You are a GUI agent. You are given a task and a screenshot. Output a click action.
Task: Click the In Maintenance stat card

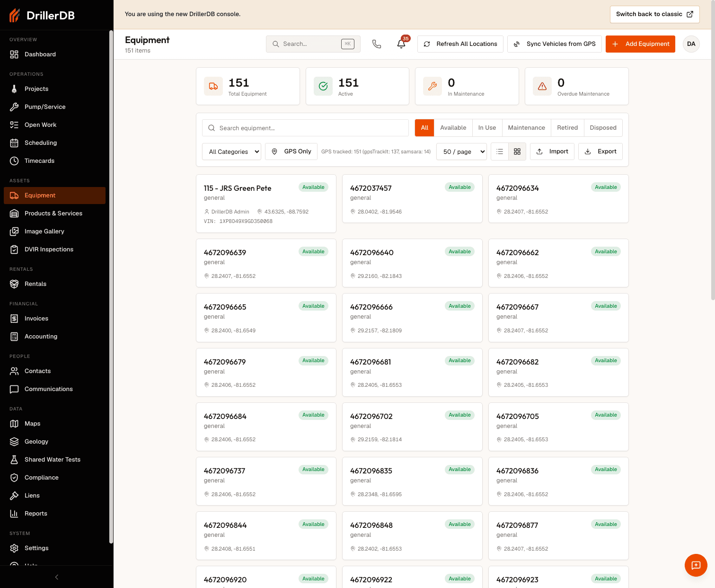[x=467, y=86]
